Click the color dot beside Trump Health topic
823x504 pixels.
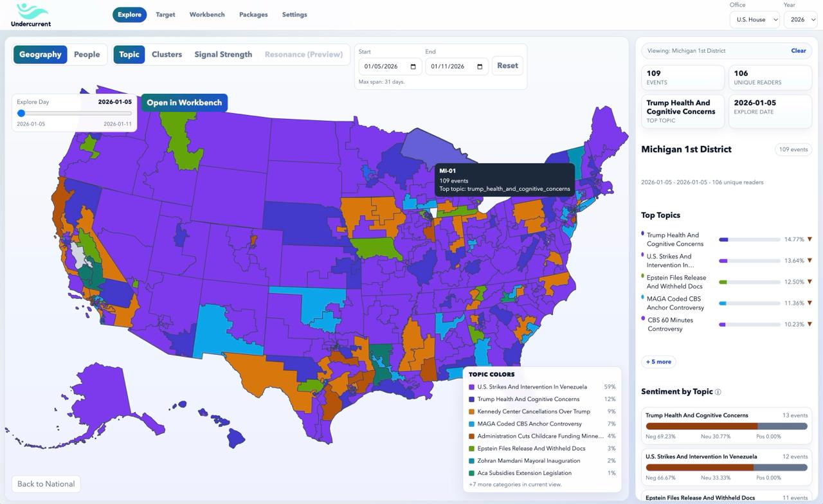(642, 233)
